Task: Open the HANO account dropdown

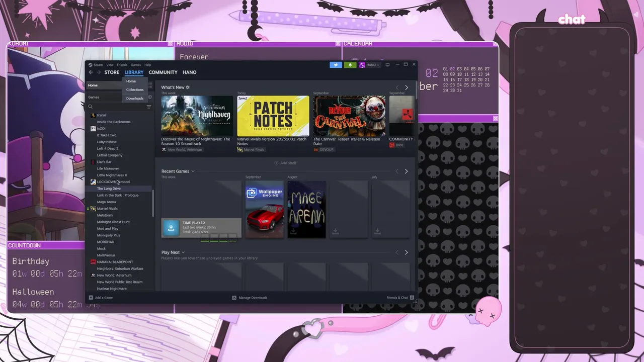Action: coord(372,65)
